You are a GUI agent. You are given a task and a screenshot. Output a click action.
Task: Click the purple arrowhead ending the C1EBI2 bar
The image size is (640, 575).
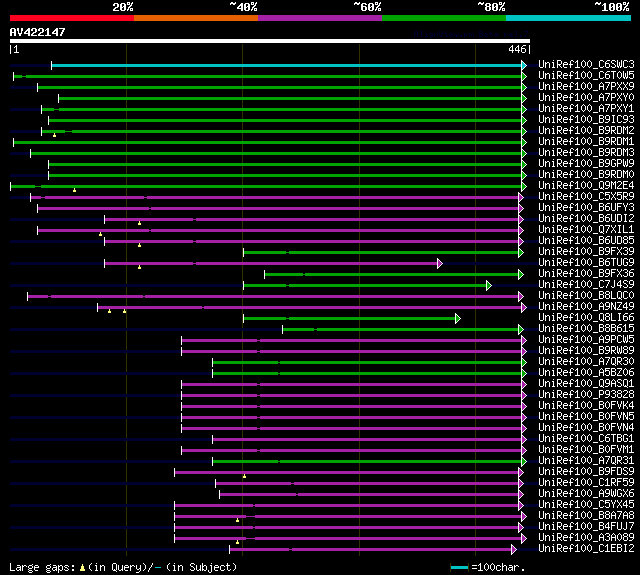pos(514,550)
